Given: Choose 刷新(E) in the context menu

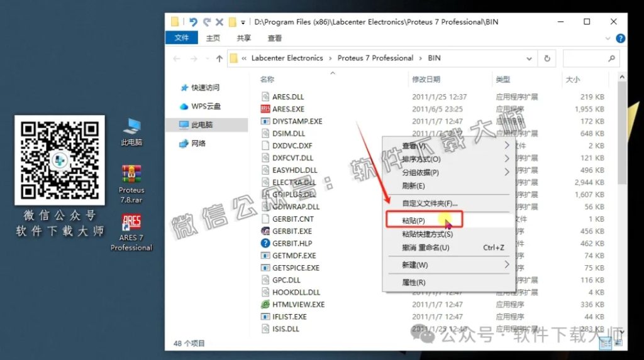Looking at the screenshot, I should 449,186.
